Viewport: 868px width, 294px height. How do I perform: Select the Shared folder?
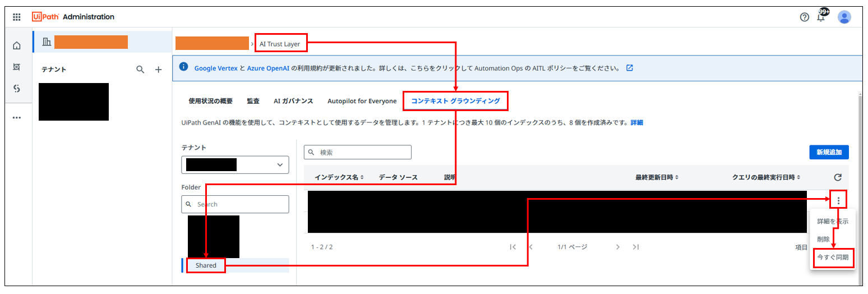236,265
